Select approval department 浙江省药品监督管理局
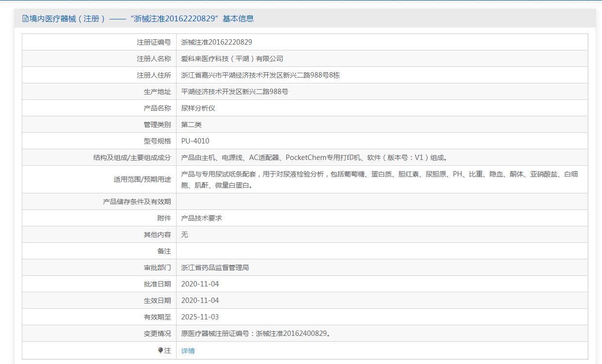This screenshot has height=364, width=602. point(215,268)
